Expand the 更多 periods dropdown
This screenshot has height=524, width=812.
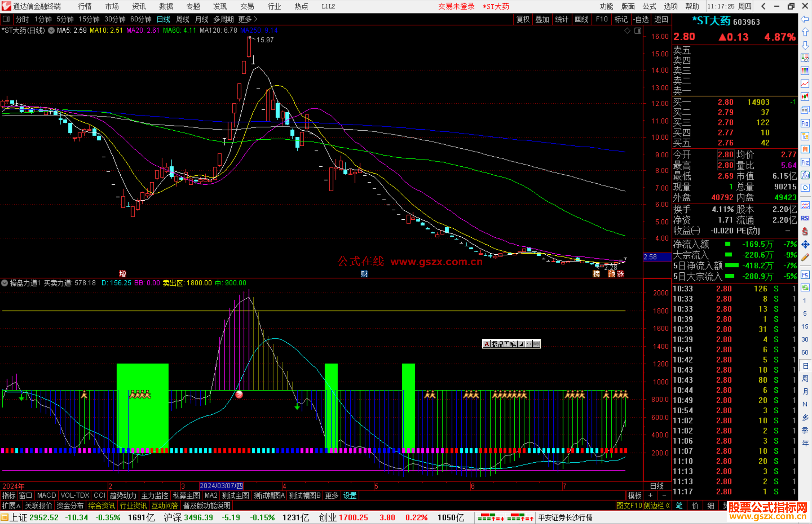248,19
